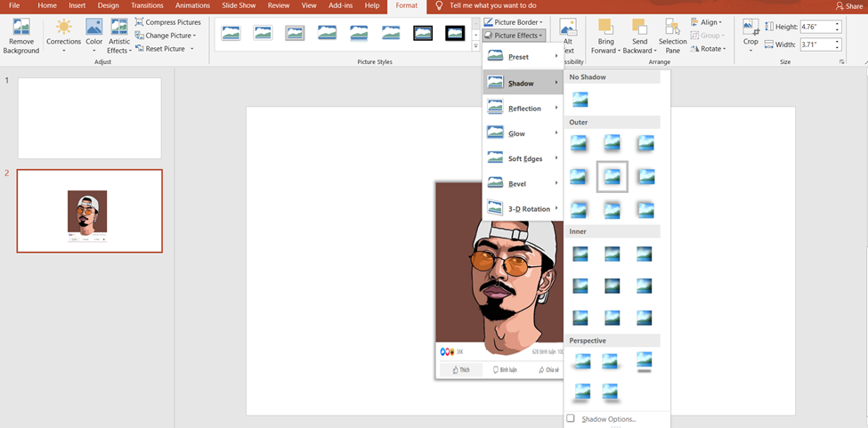Image resolution: width=868 pixels, height=428 pixels.
Task: Open Shadow Options
Action: click(x=609, y=419)
